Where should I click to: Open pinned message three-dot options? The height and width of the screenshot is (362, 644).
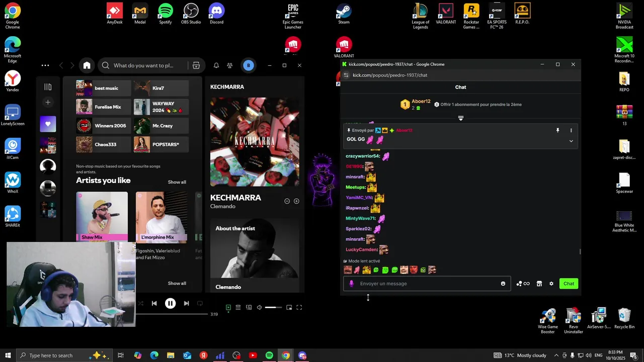[x=571, y=130]
